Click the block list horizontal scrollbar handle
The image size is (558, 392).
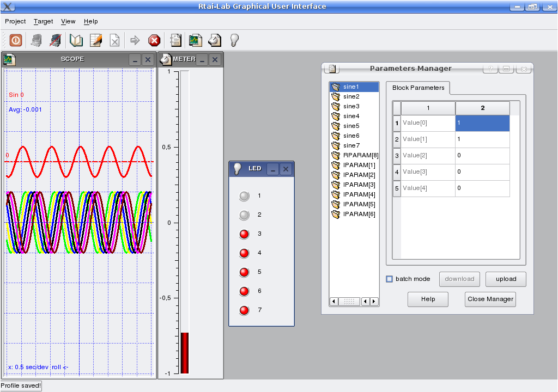pos(349,301)
